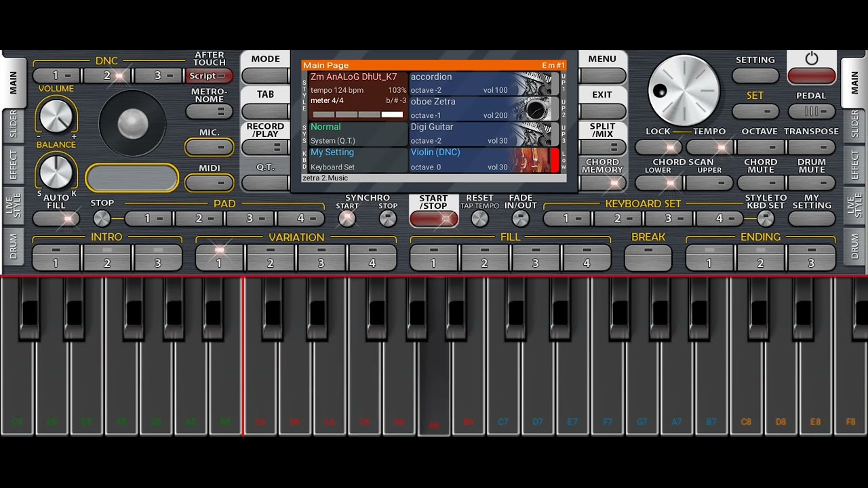The height and width of the screenshot is (488, 868).
Task: Toggle the METRONOME button
Action: coord(210,111)
